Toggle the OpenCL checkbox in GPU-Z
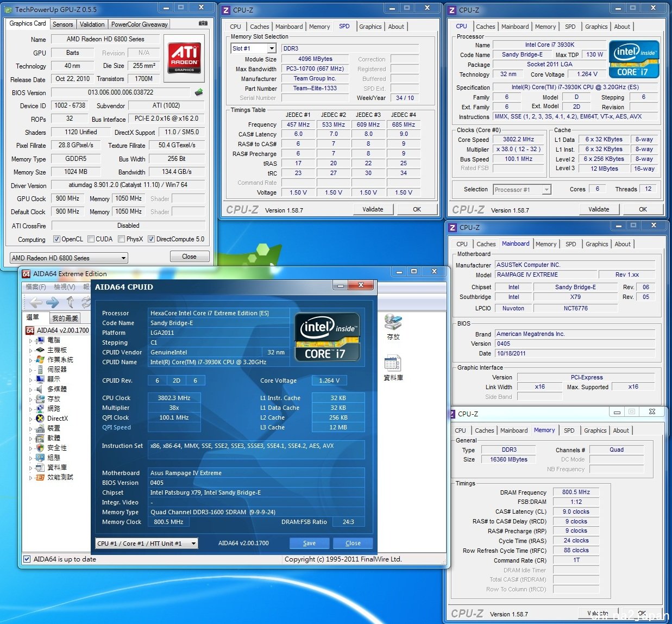 (56, 239)
